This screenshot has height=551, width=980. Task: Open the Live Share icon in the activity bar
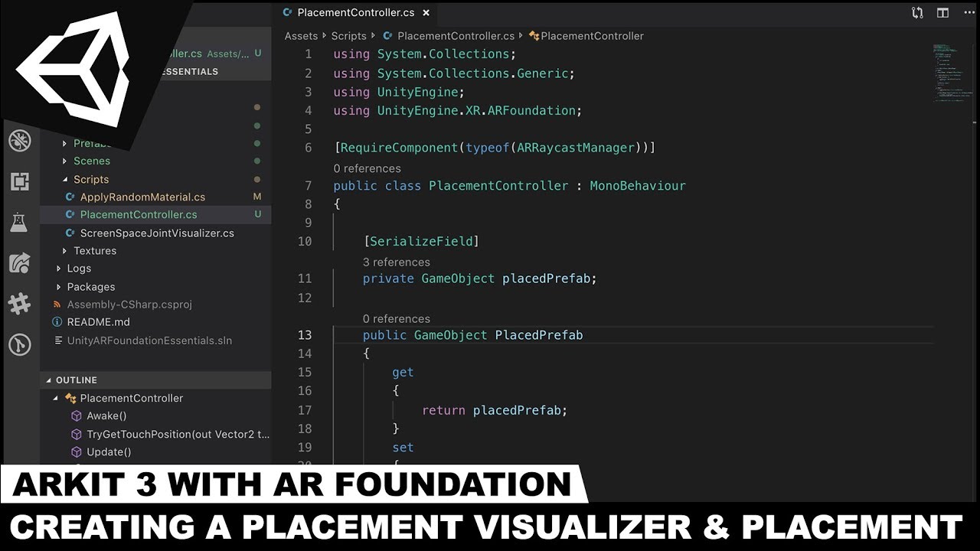19,263
